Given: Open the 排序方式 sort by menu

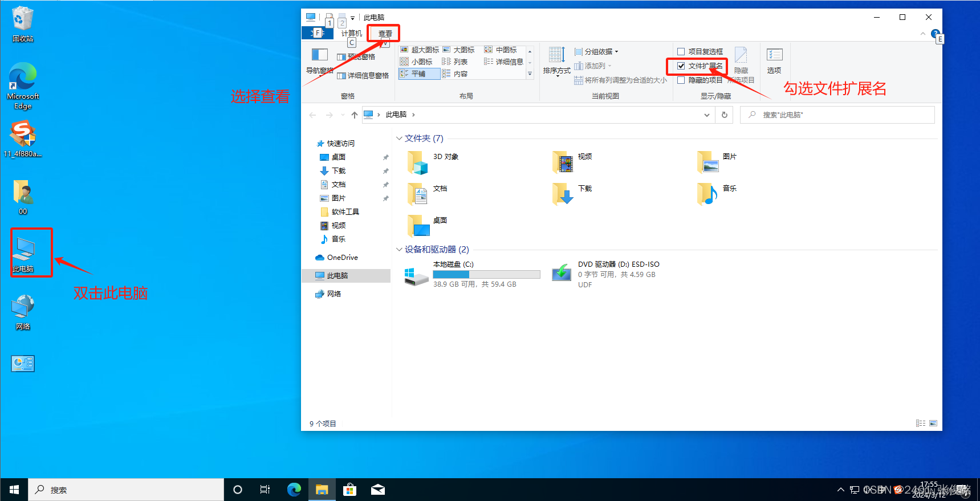Looking at the screenshot, I should click(x=557, y=62).
